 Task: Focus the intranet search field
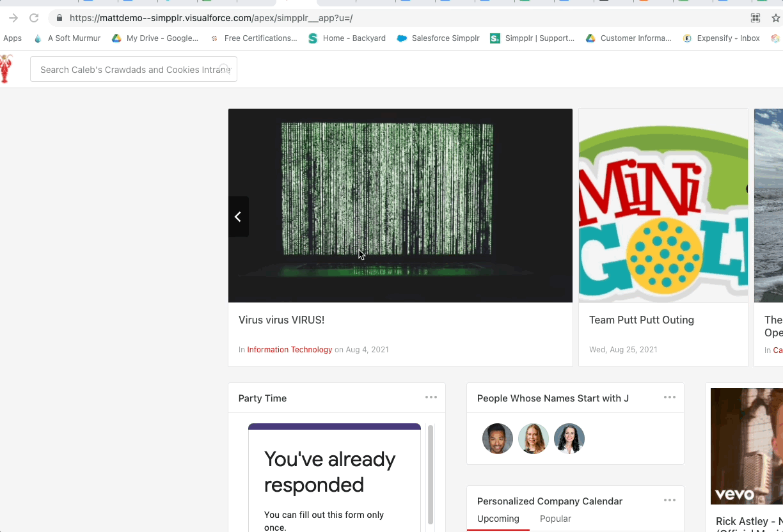(134, 69)
